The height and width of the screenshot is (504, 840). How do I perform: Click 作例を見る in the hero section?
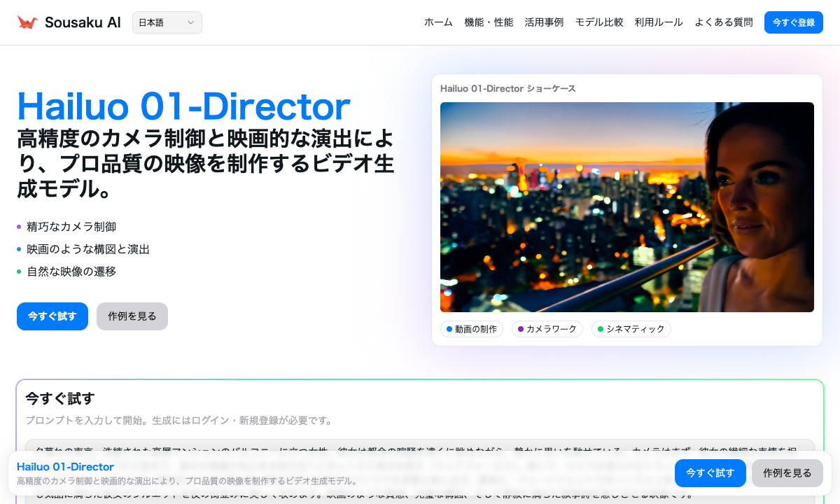(x=132, y=316)
